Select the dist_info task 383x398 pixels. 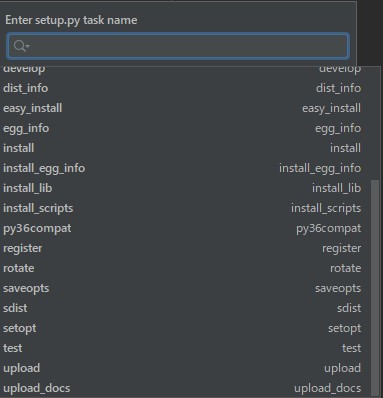[x=185, y=88]
